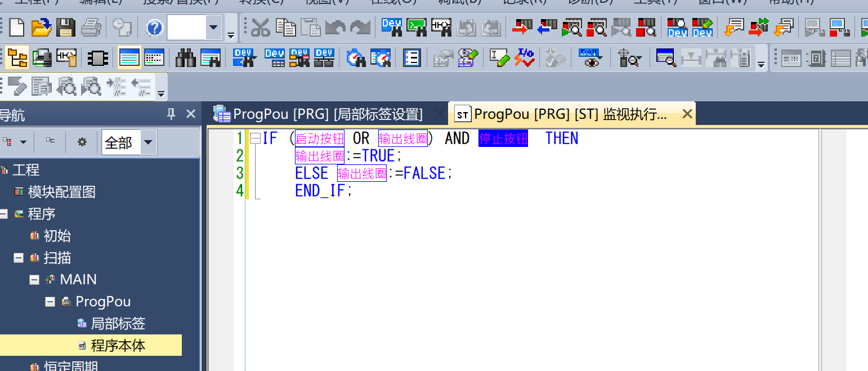Pin the navigation panel with pushpin

(x=171, y=114)
